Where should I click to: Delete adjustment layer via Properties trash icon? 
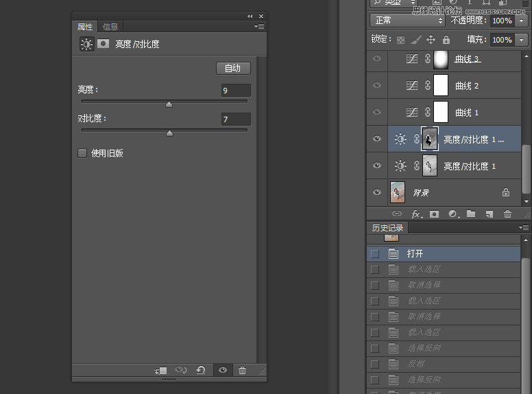[242, 371]
